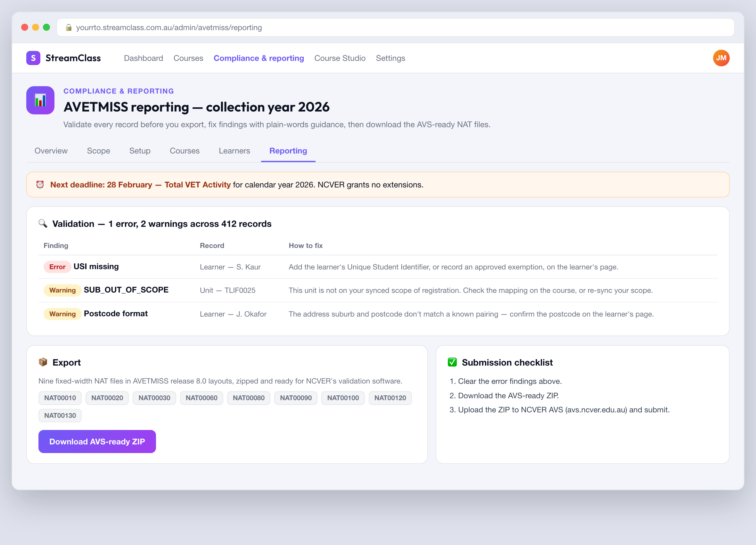Screen dimensions: 756x545
Task: Open the JM user avatar menu
Action: (x=721, y=58)
